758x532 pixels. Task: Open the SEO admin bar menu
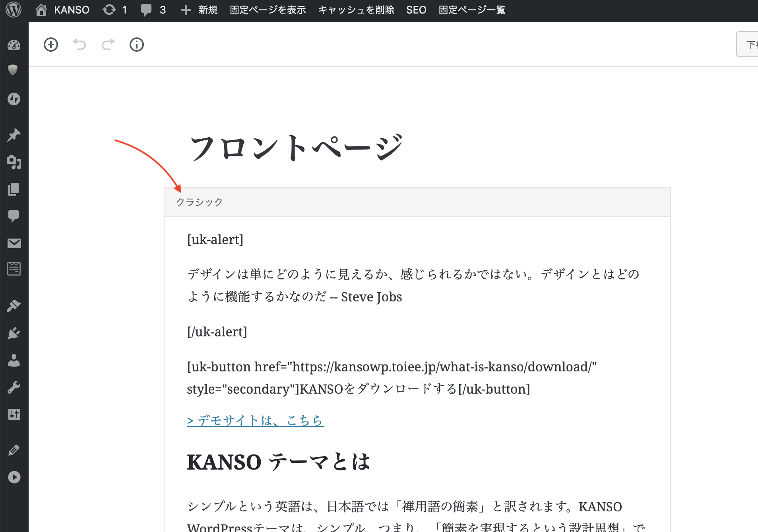point(416,10)
